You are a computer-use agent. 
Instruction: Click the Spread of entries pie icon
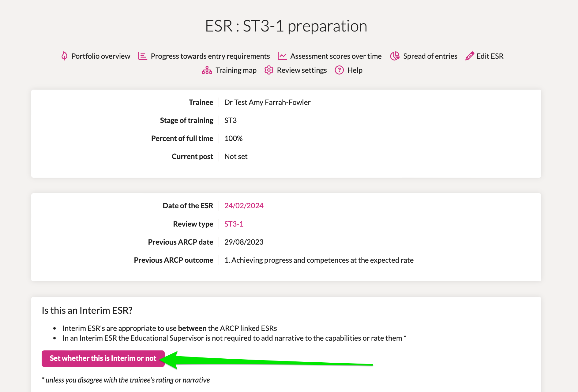[395, 56]
